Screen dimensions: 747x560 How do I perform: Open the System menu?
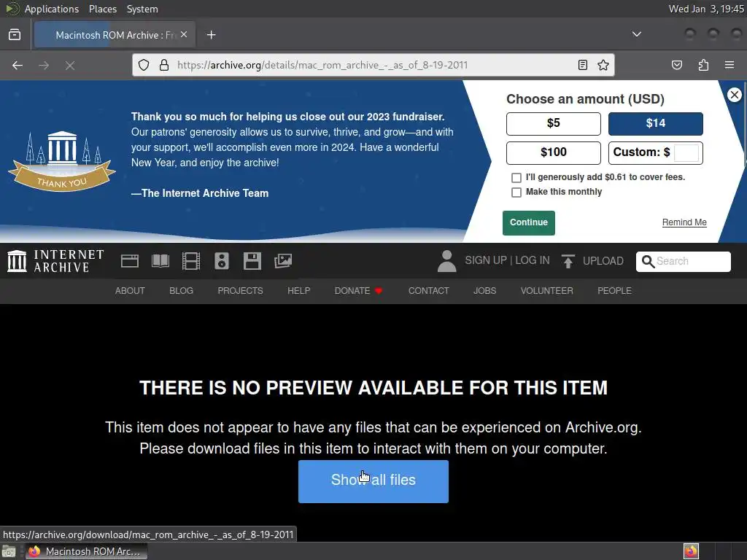point(142,9)
